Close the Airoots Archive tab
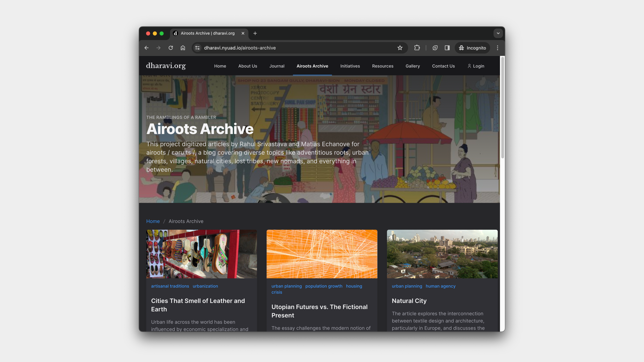 [x=243, y=33]
